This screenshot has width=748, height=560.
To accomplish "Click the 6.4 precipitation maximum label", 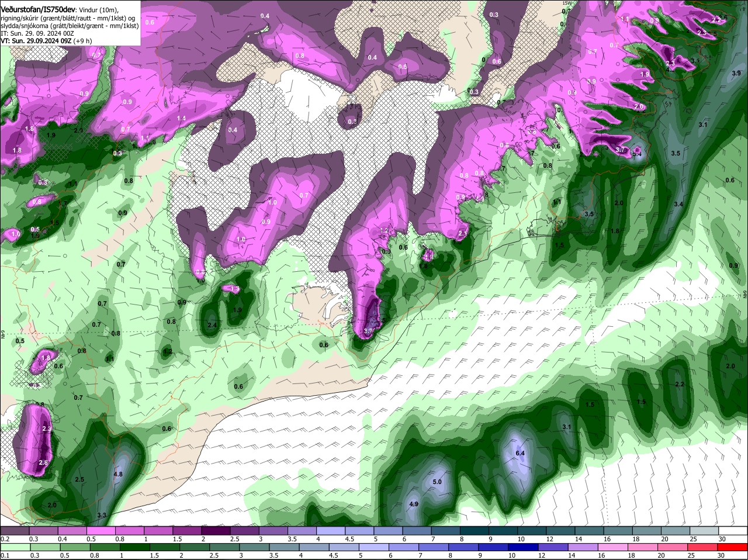I will point(521,453).
